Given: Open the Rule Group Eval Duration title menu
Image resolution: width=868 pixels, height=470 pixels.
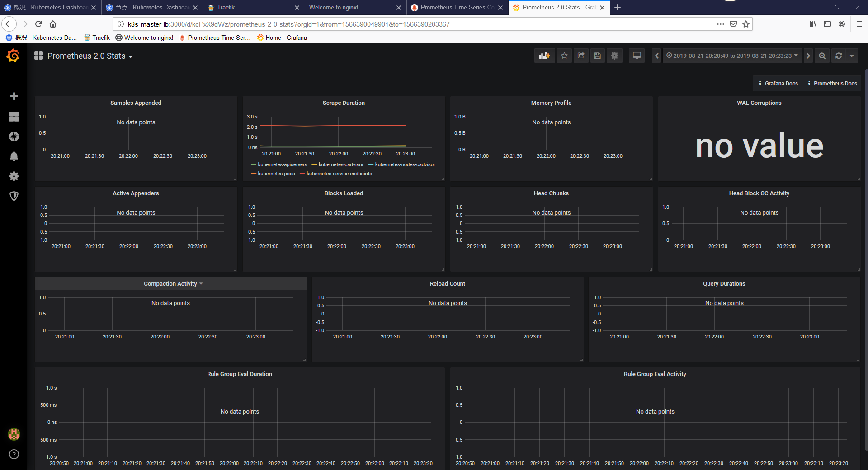Looking at the screenshot, I should 240,374.
